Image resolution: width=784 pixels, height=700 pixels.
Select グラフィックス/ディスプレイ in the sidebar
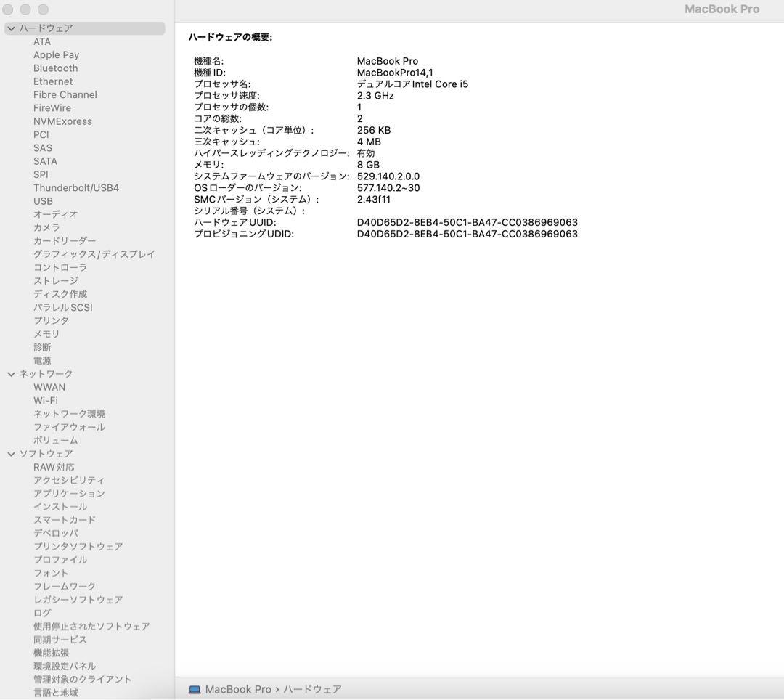coord(93,253)
